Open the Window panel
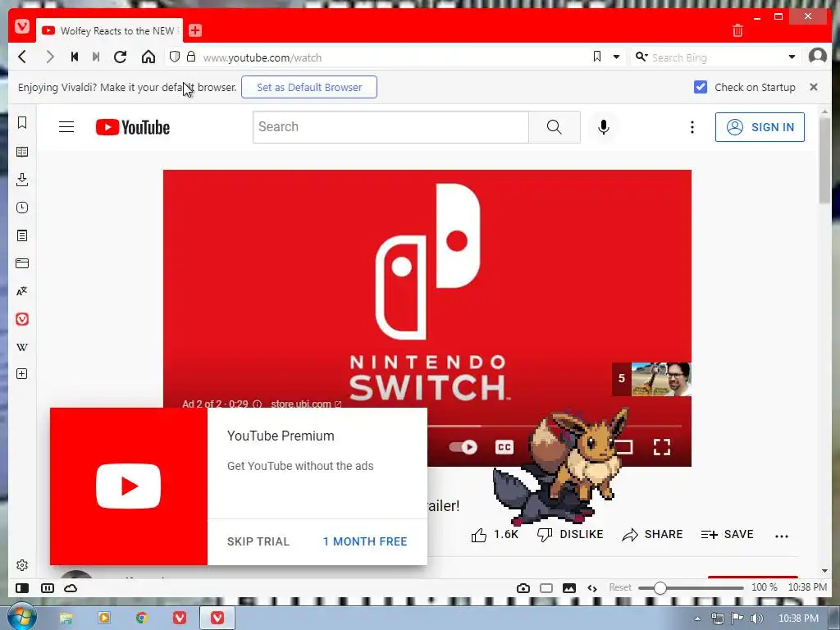 pyautogui.click(x=22, y=263)
